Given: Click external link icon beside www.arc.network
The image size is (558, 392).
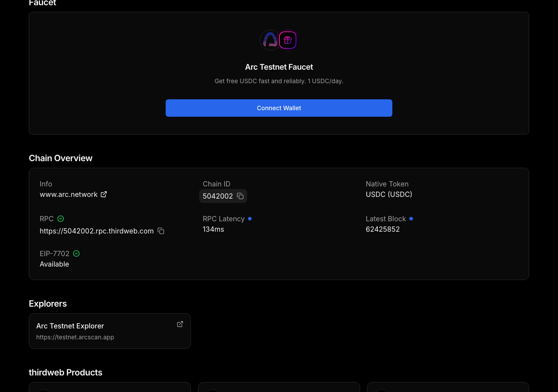Looking at the screenshot, I should 104,194.
